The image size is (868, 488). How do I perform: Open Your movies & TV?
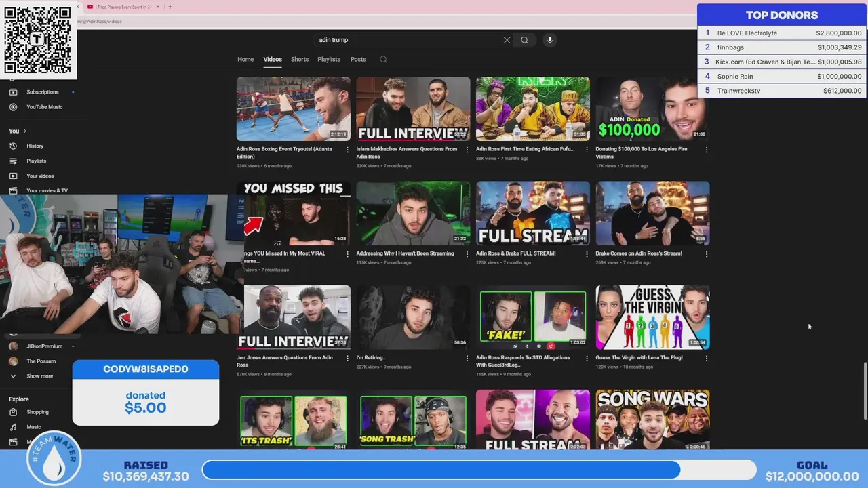coord(47,190)
